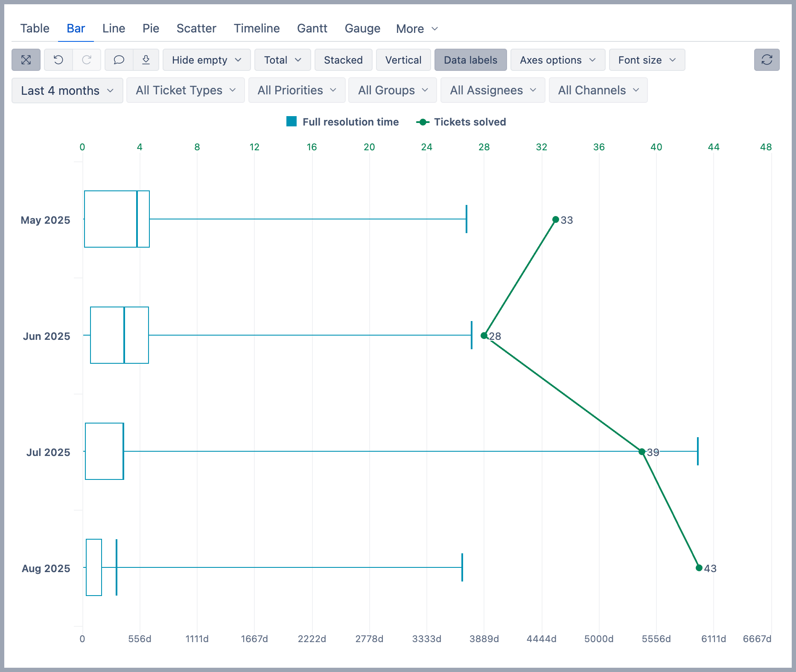Open the More views menu

pyautogui.click(x=416, y=28)
